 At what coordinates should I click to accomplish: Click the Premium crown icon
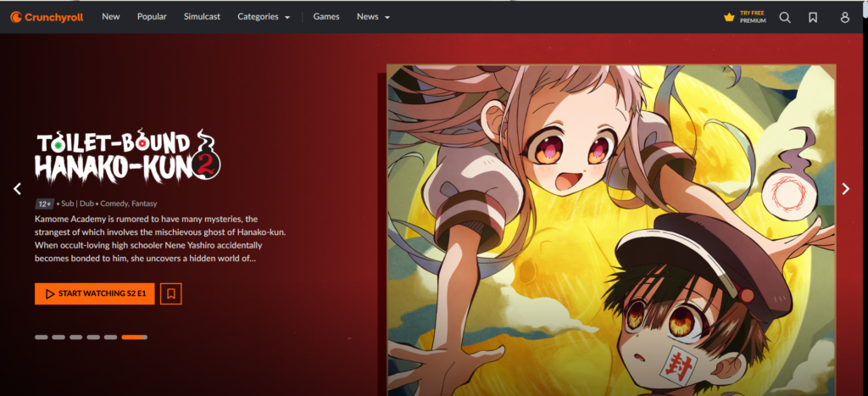click(x=729, y=17)
